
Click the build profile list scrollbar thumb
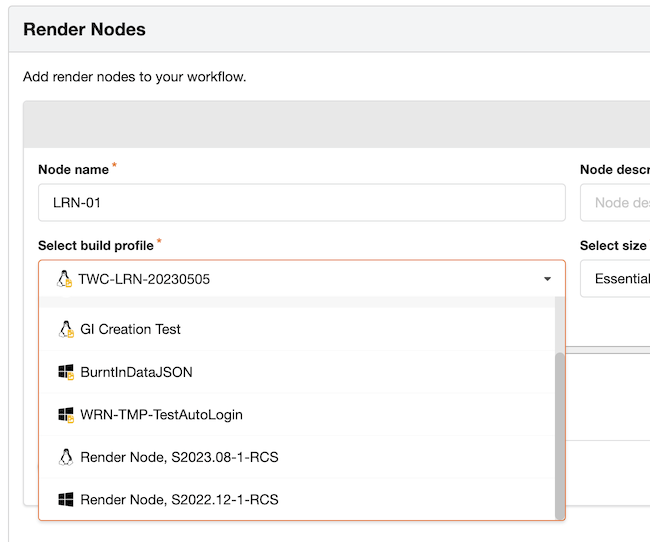pyautogui.click(x=560, y=436)
